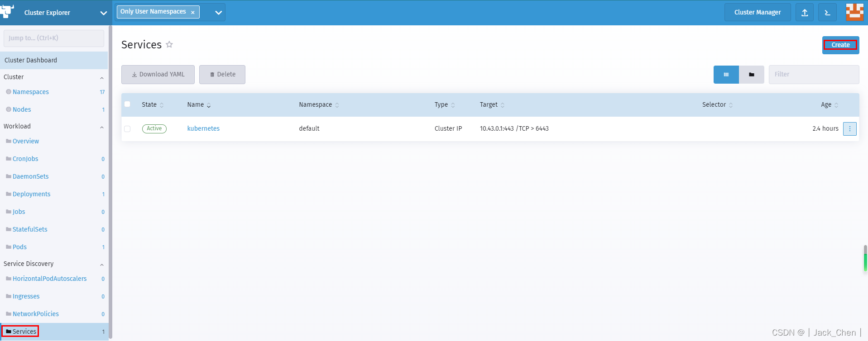Click the Rancher logo icon
This screenshot has width=868, height=341.
[x=7, y=11]
